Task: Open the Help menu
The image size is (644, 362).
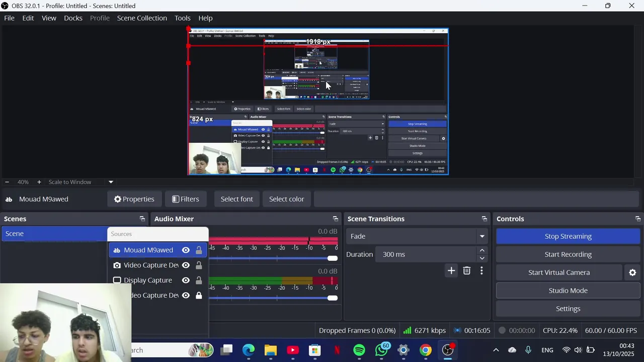Action: 205,18
